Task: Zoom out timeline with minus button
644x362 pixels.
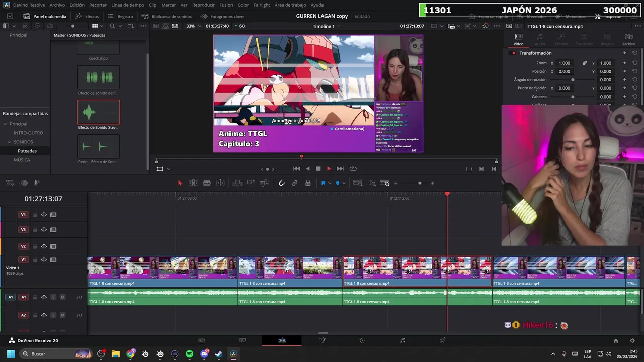Action: [396, 183]
